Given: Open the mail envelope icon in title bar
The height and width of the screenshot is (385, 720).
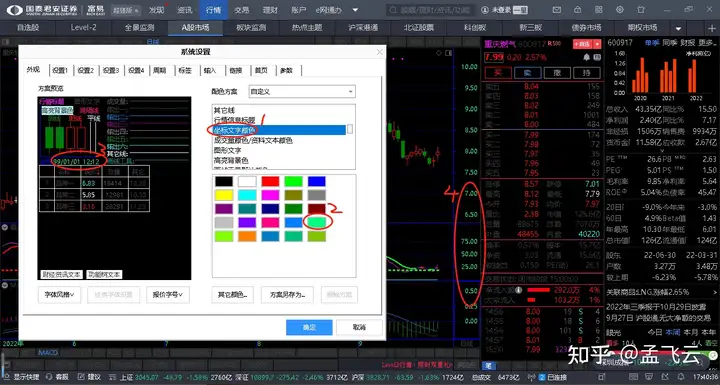Looking at the screenshot, I should coord(557,10).
